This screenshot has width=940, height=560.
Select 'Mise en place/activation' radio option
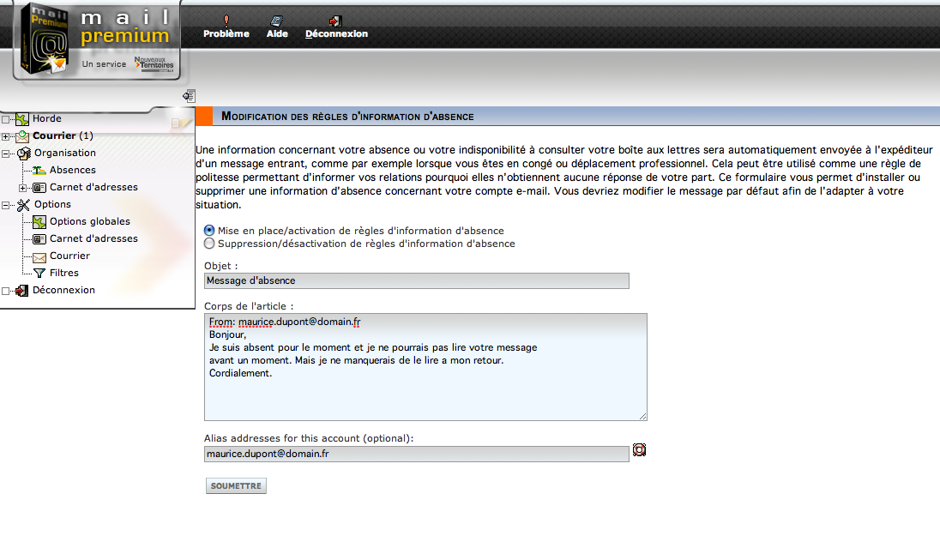coord(209,231)
